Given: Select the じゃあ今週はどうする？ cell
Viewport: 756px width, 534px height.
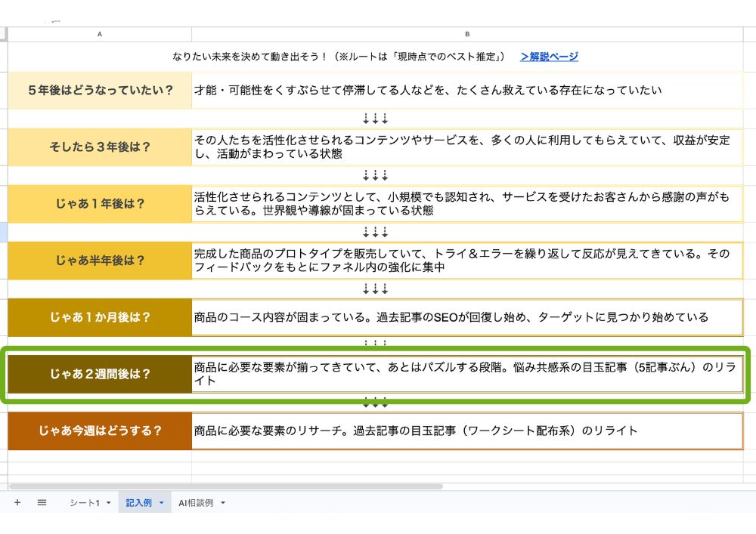Looking at the screenshot, I should pos(100,431).
